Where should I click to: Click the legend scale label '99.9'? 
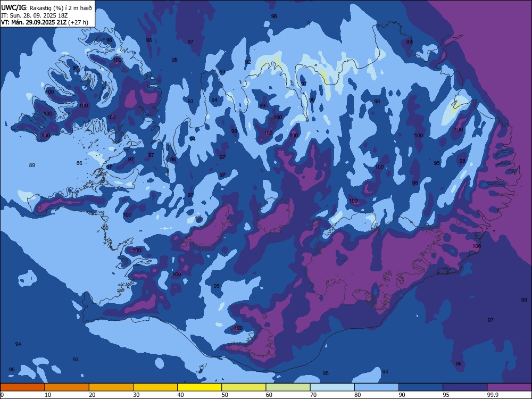tap(492, 395)
